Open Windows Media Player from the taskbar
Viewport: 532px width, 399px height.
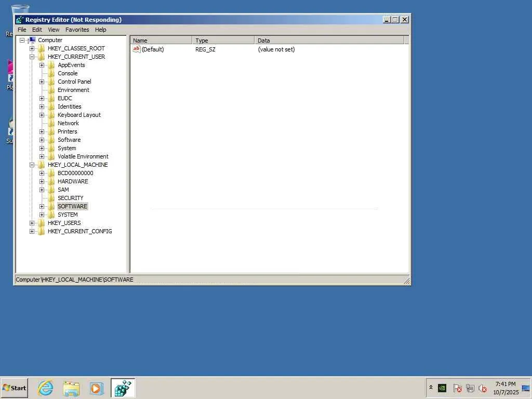(x=96, y=388)
